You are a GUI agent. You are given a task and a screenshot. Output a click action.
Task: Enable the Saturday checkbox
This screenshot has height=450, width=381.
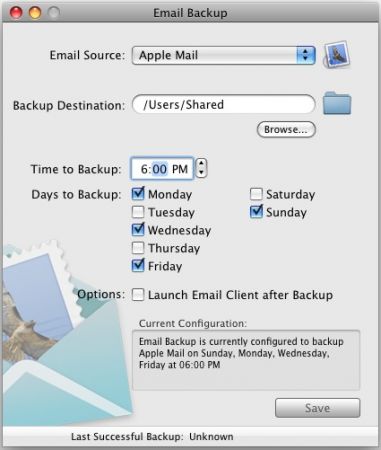click(256, 194)
